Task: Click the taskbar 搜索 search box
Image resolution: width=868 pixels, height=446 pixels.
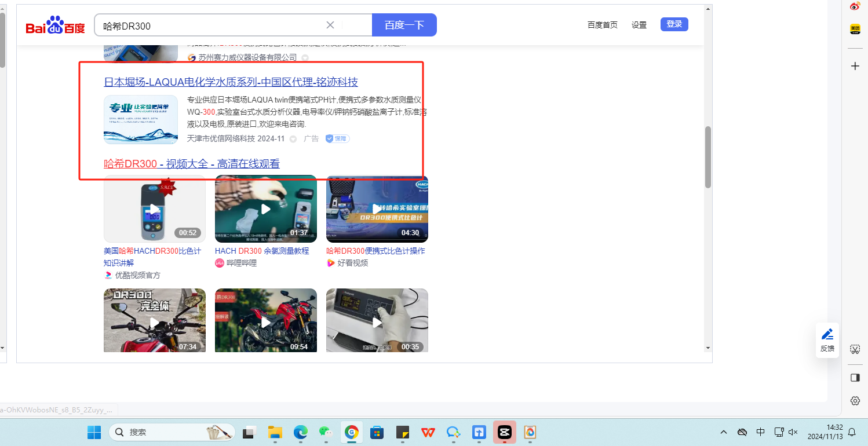Action: point(172,432)
